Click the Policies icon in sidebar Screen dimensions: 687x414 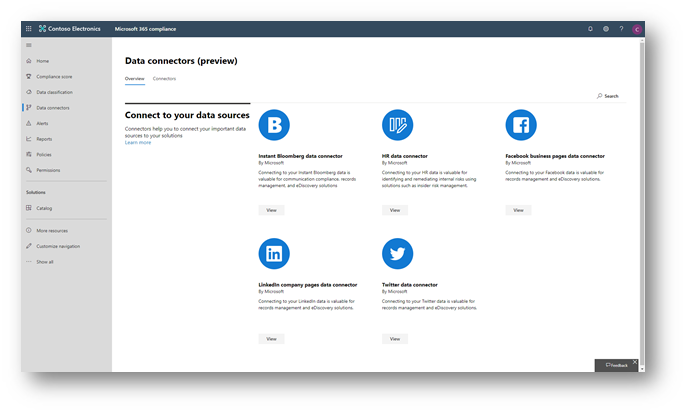pos(29,155)
